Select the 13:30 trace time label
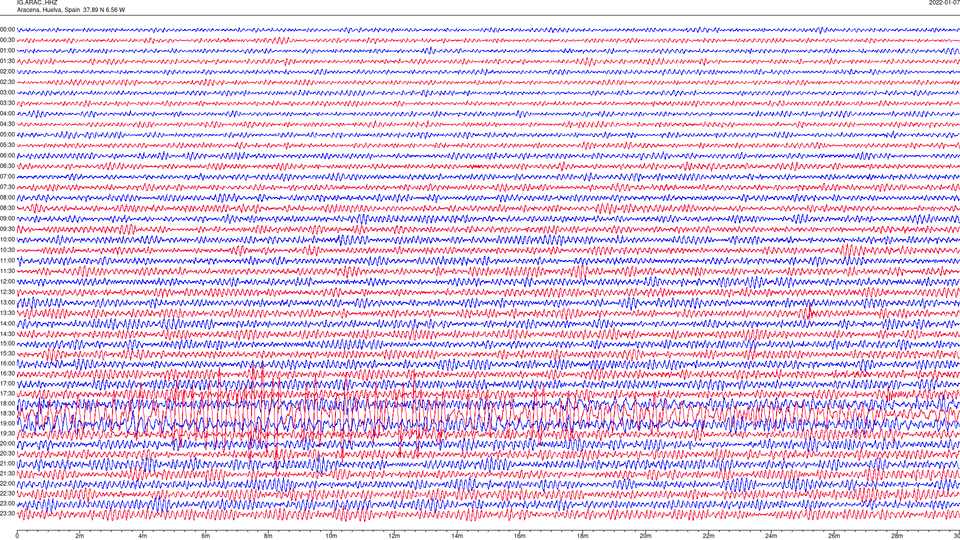Viewport: 960px width, 540px height. pyautogui.click(x=8, y=313)
